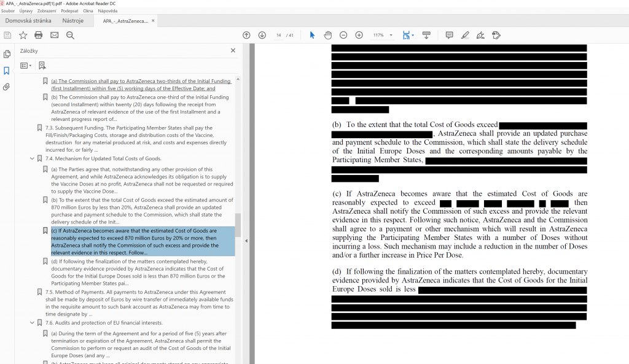
Task: Print the document via printer icon
Action: pyautogui.click(x=39, y=35)
